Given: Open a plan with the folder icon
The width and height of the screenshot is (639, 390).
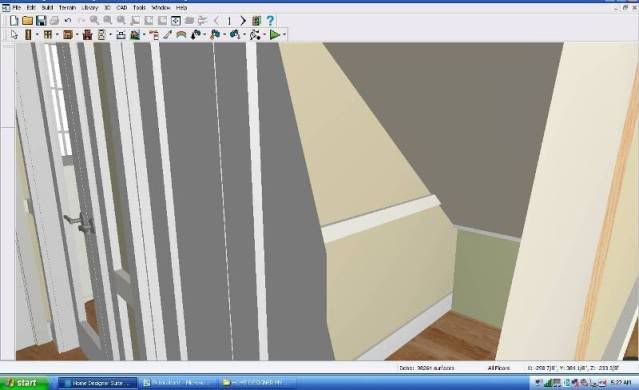Looking at the screenshot, I should pyautogui.click(x=27, y=20).
